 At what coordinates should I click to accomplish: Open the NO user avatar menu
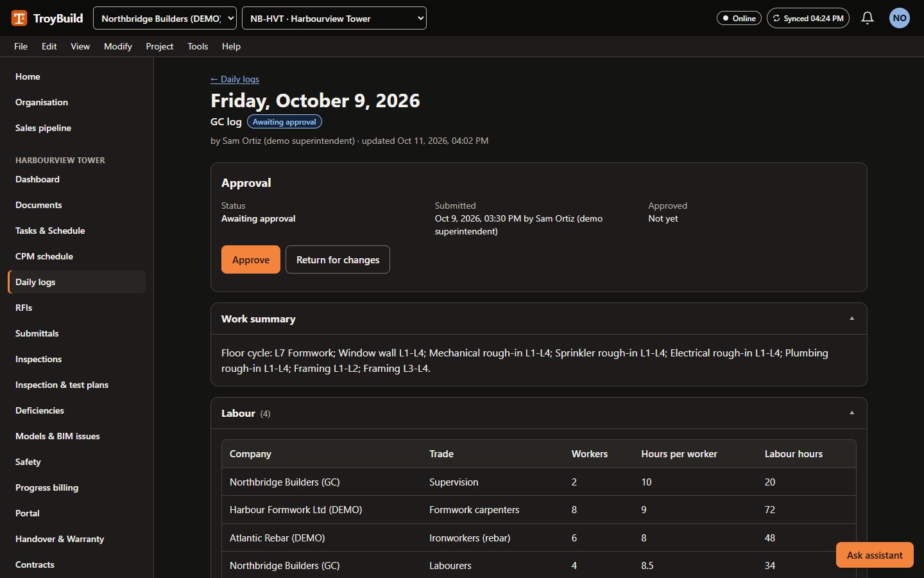tap(900, 18)
